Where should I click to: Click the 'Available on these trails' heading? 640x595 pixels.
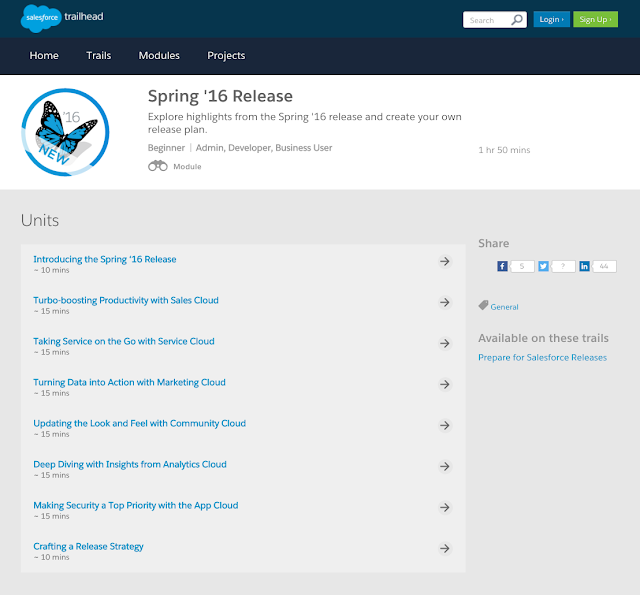[x=543, y=338]
